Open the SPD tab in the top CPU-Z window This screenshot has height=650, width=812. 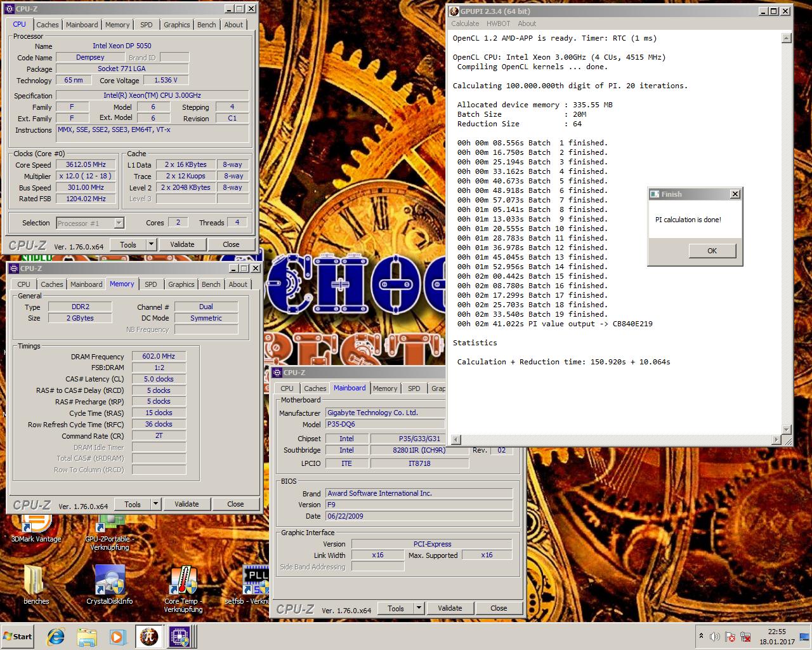[x=147, y=25]
